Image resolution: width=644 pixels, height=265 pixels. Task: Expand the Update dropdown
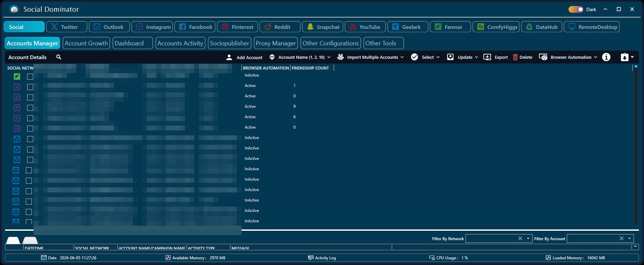(462, 57)
